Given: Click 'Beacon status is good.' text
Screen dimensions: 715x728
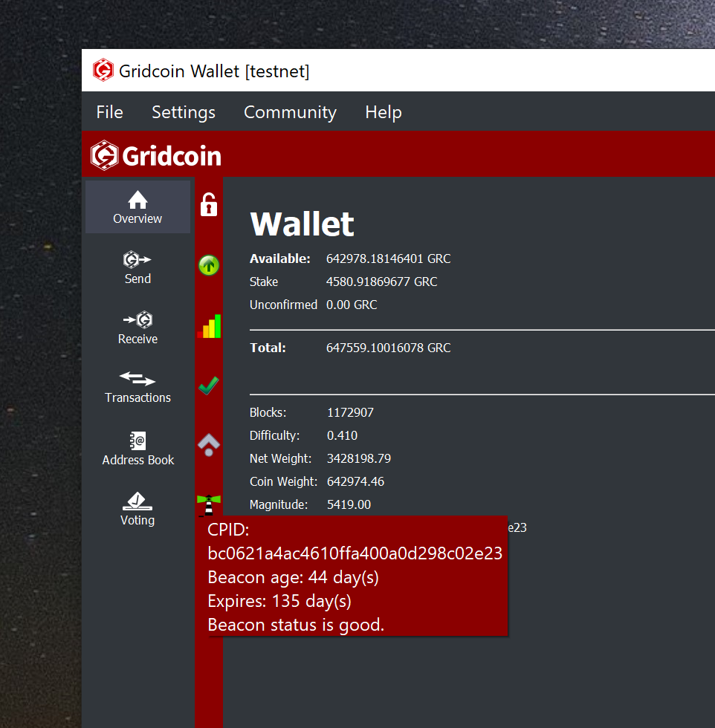Looking at the screenshot, I should (296, 625).
